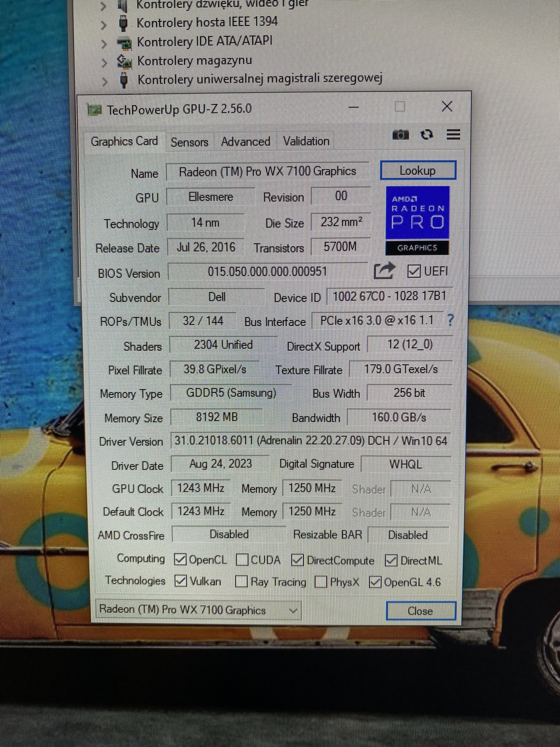Click IDE ATA/ATAPI controllers icon
This screenshot has height=747, width=560.
click(x=124, y=43)
